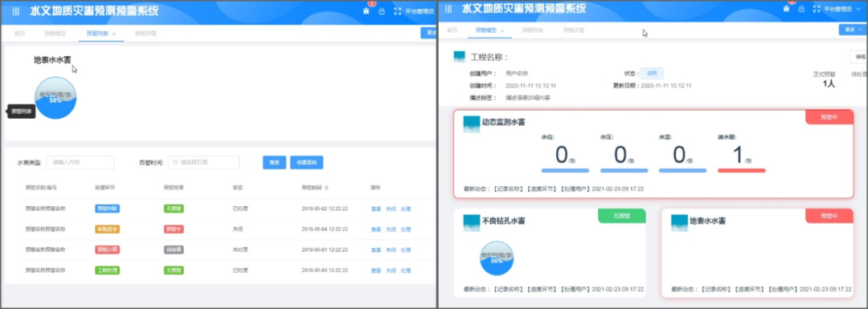Click the 未处理 status cell

(x=240, y=250)
